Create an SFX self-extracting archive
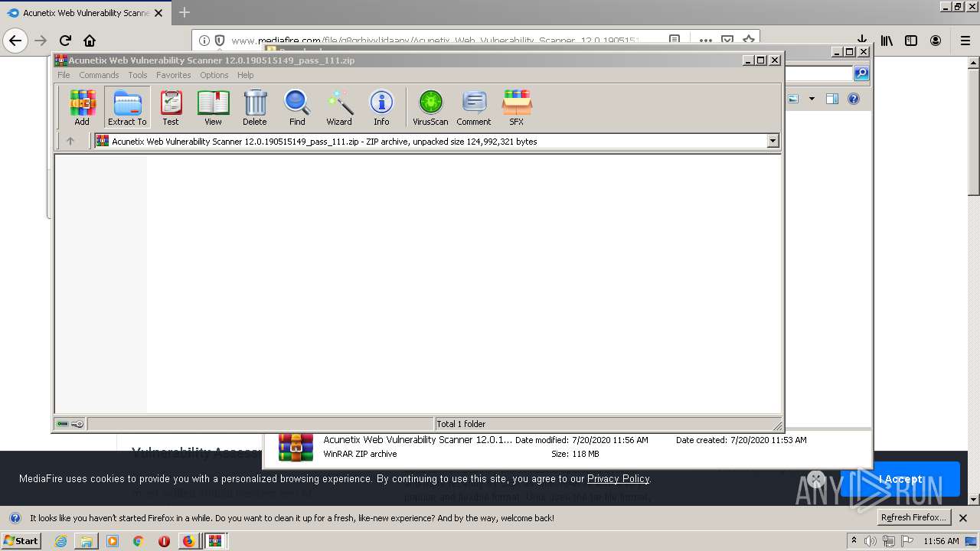 [517, 107]
